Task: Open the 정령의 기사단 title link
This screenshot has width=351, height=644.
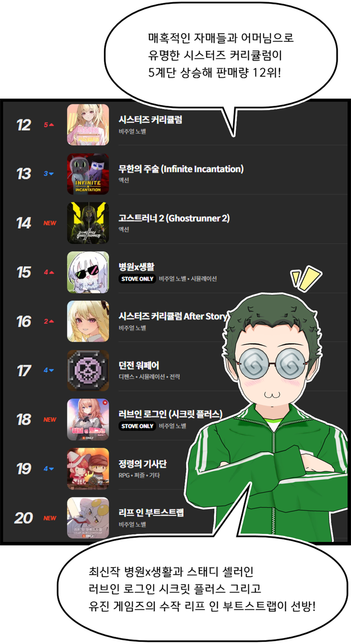Action: click(142, 464)
